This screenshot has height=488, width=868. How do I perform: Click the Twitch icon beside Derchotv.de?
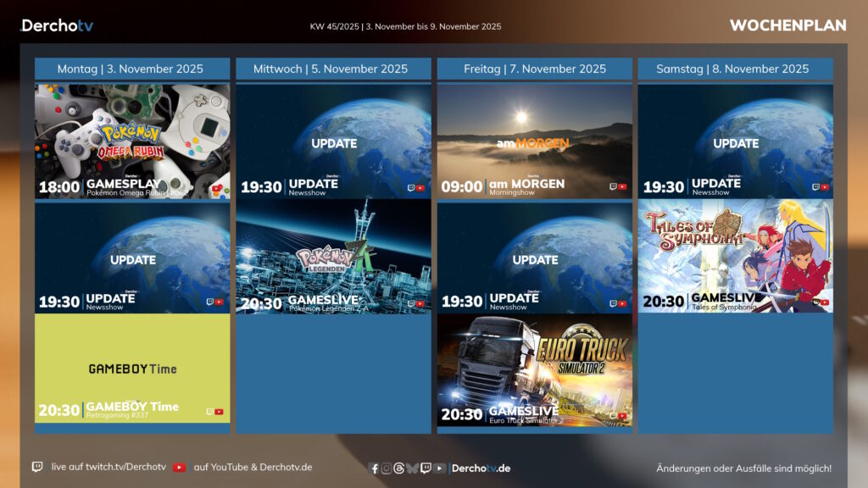tap(426, 469)
